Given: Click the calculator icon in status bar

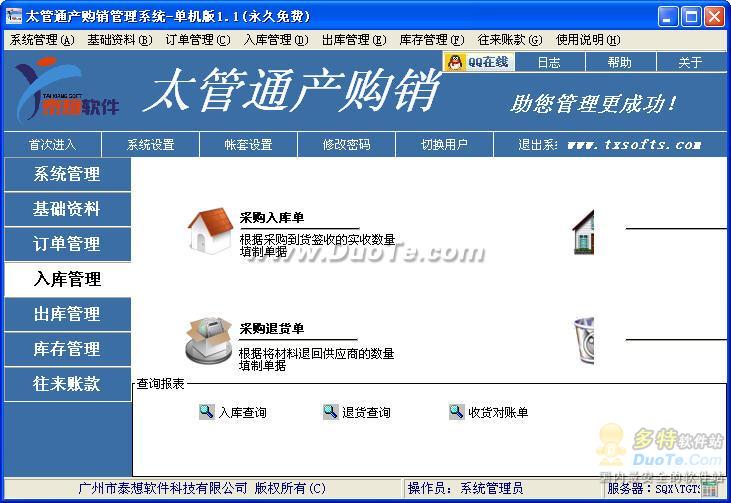Looking at the screenshot, I should (x=710, y=488).
